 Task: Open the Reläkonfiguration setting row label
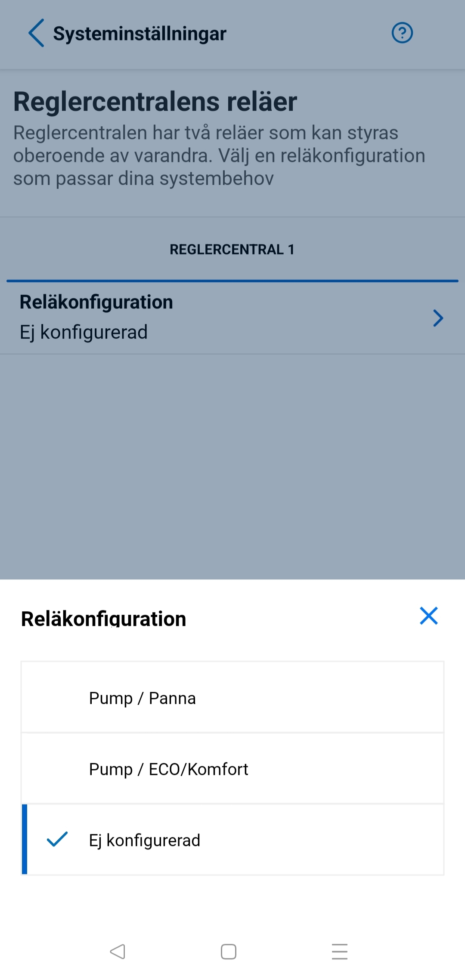(96, 302)
